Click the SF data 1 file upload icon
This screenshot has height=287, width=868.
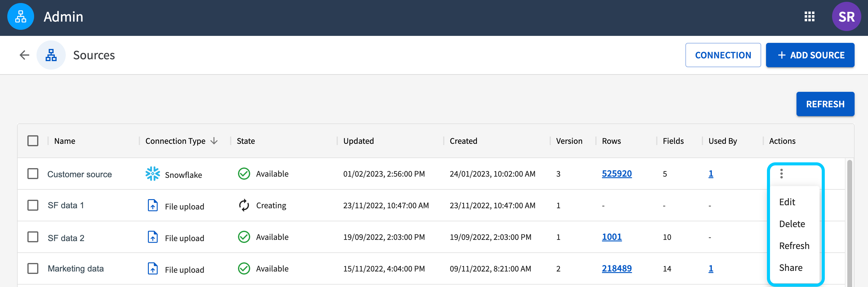pyautogui.click(x=153, y=205)
